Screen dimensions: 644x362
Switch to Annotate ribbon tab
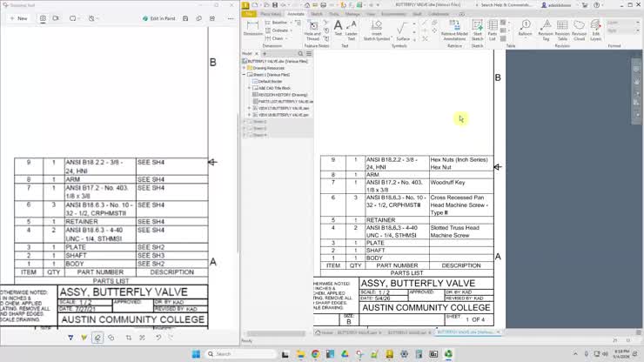tap(296, 14)
